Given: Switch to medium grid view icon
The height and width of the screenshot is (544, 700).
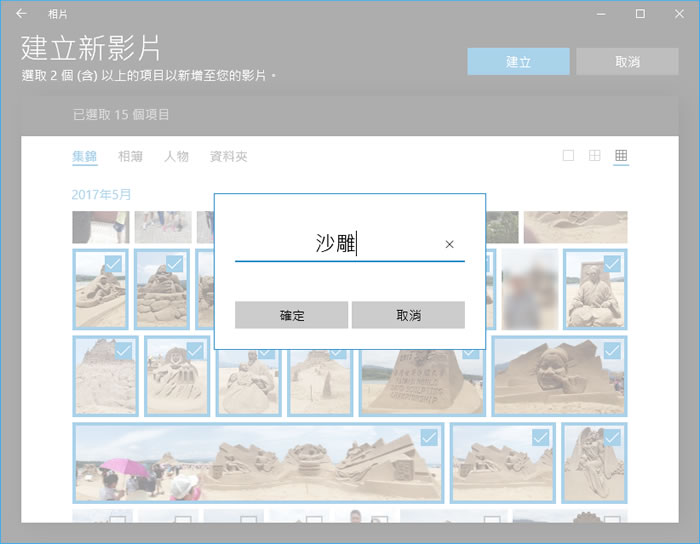Looking at the screenshot, I should (595, 155).
